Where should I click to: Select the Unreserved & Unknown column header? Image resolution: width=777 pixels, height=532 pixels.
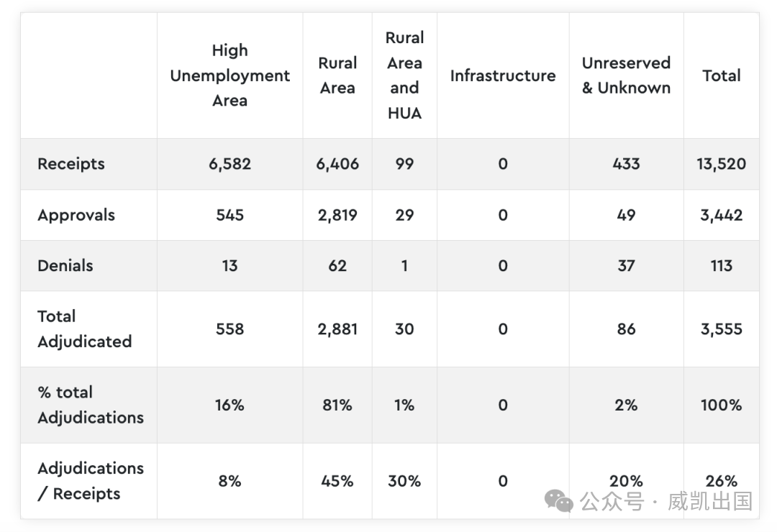point(626,75)
